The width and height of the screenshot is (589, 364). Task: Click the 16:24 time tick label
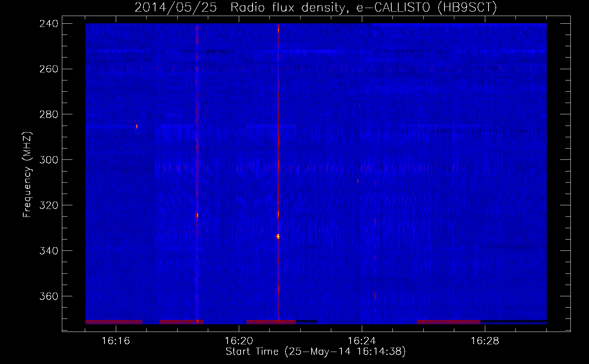click(362, 341)
